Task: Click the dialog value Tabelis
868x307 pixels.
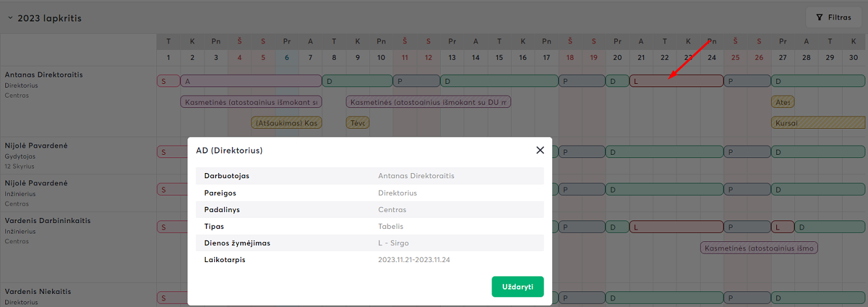Action: (x=391, y=226)
